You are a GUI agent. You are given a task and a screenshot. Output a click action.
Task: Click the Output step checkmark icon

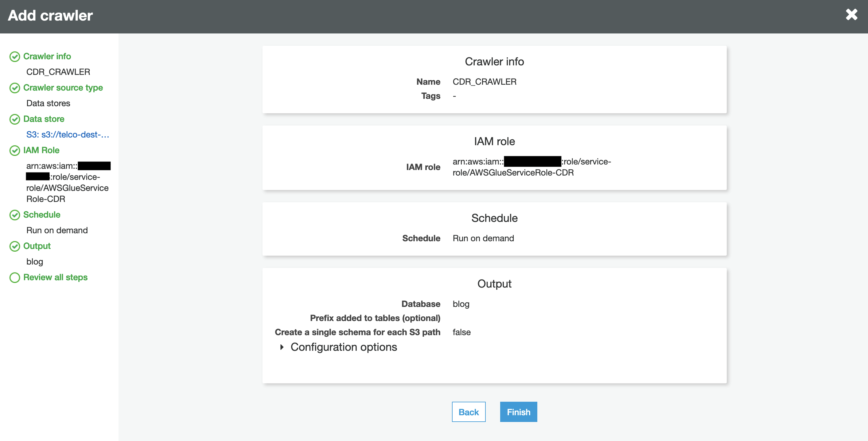(x=15, y=246)
